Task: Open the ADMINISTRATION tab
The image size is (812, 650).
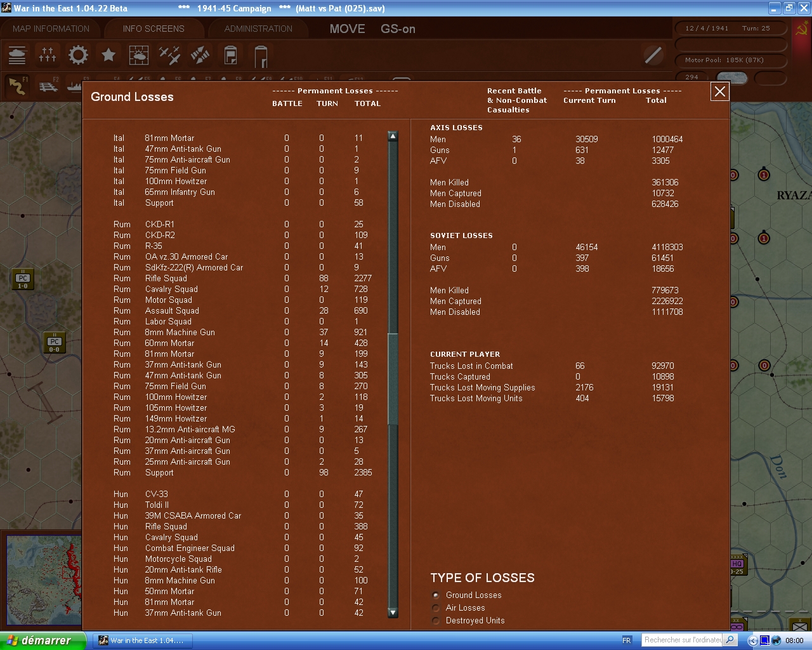Action: [x=258, y=29]
